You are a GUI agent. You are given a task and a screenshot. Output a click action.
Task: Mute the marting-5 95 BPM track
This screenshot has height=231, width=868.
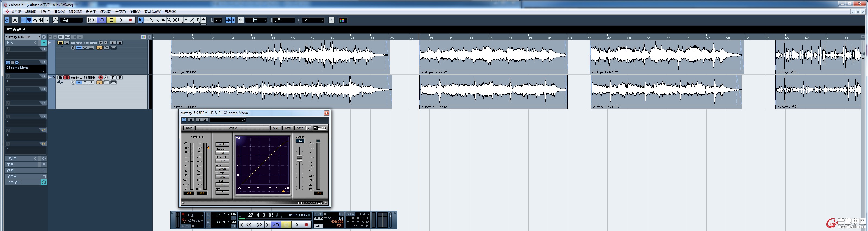(60, 43)
